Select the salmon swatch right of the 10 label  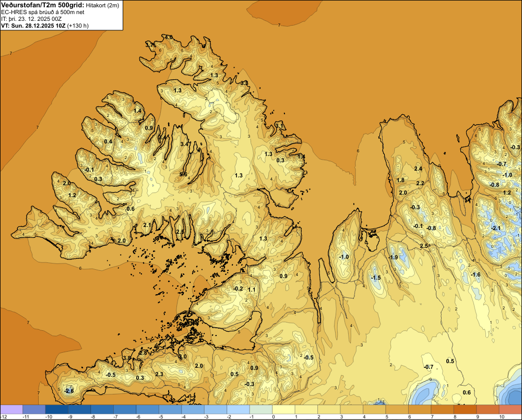pyautogui.click(x=511, y=410)
